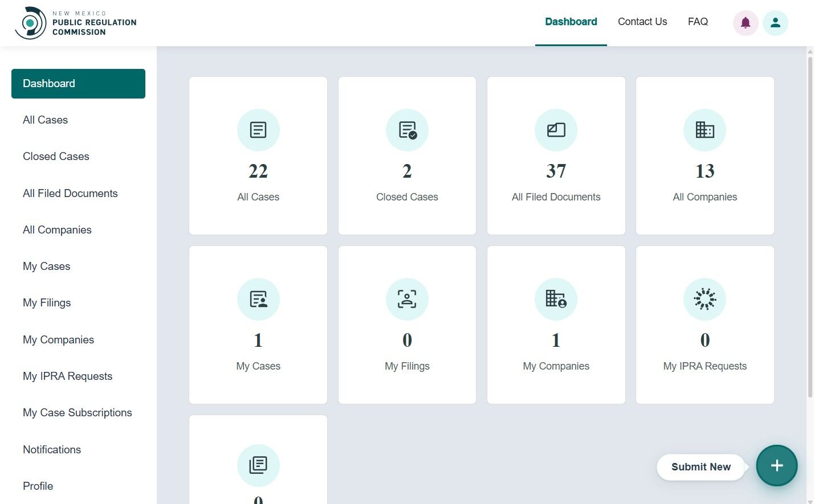Click the My Cases card icon

(x=258, y=299)
